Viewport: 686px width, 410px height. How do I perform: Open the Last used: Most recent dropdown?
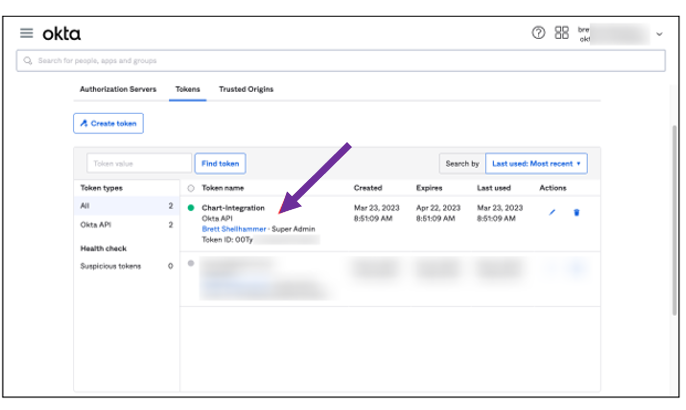(x=536, y=164)
